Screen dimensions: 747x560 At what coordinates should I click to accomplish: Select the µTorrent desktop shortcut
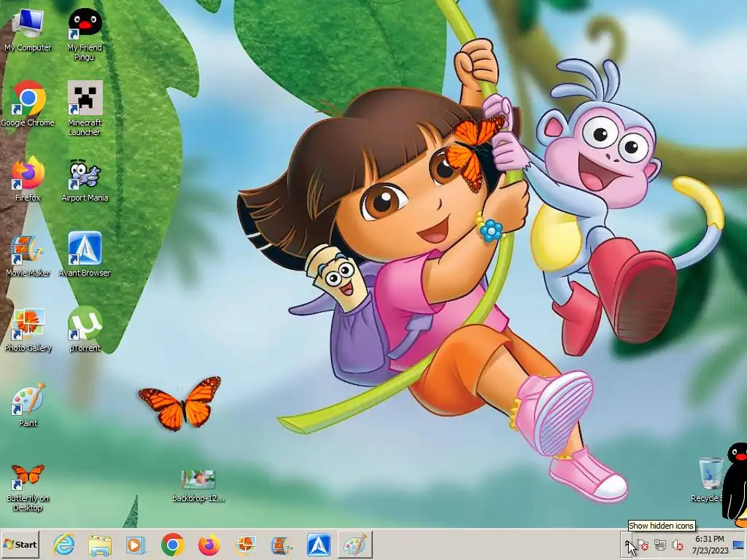[85, 330]
